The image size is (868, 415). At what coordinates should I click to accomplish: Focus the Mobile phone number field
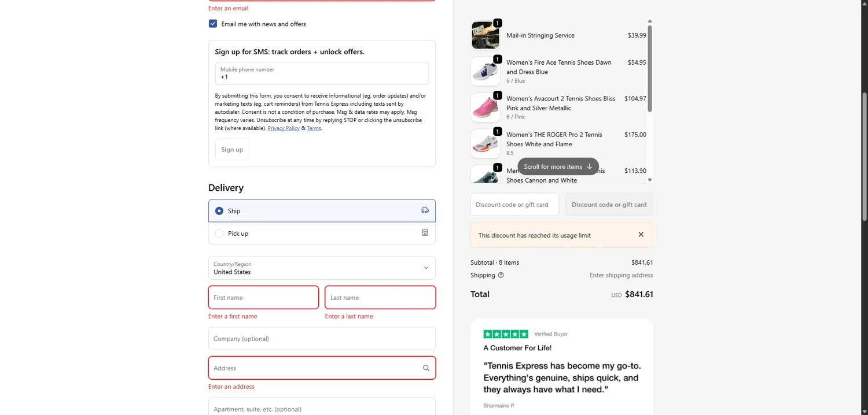tap(322, 73)
